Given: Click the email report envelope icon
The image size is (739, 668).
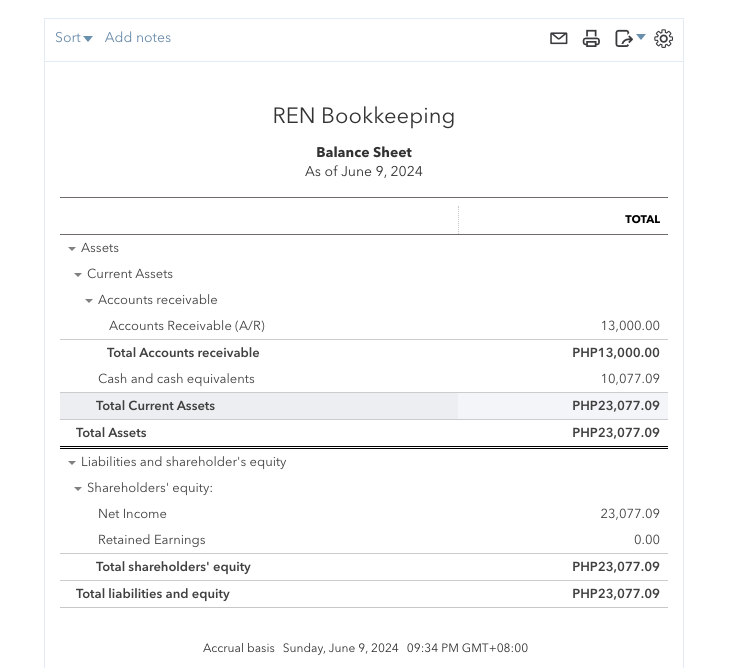Looking at the screenshot, I should pos(559,38).
